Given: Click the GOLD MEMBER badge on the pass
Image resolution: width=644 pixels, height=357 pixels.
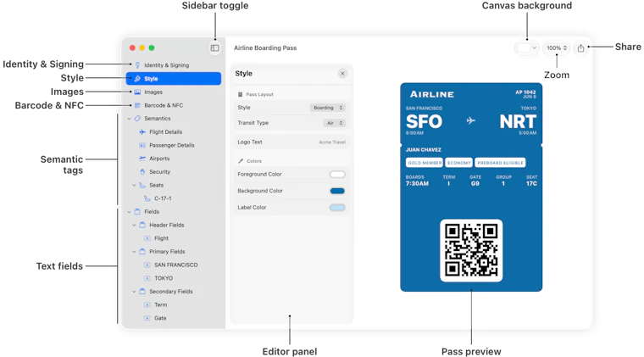Looking at the screenshot, I should point(425,163).
